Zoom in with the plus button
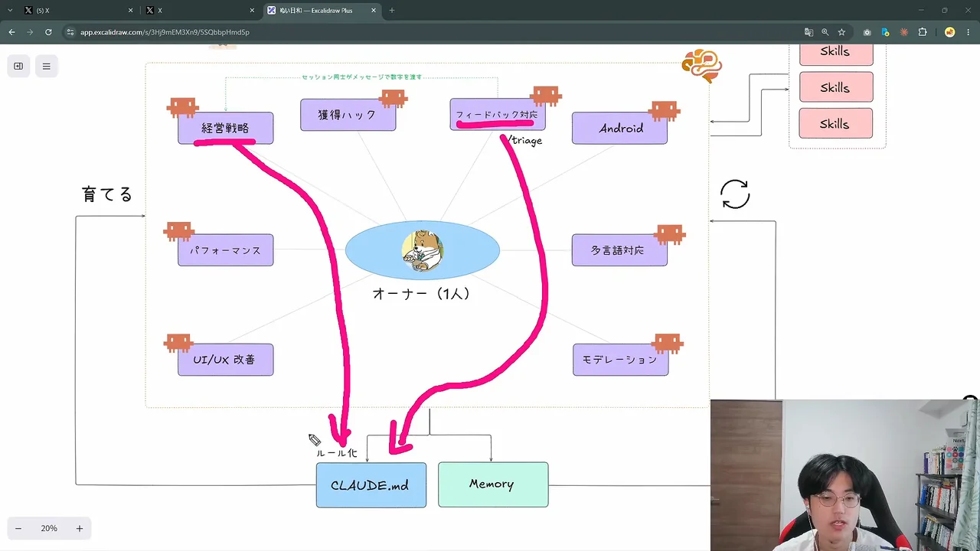980x551 pixels. click(79, 528)
